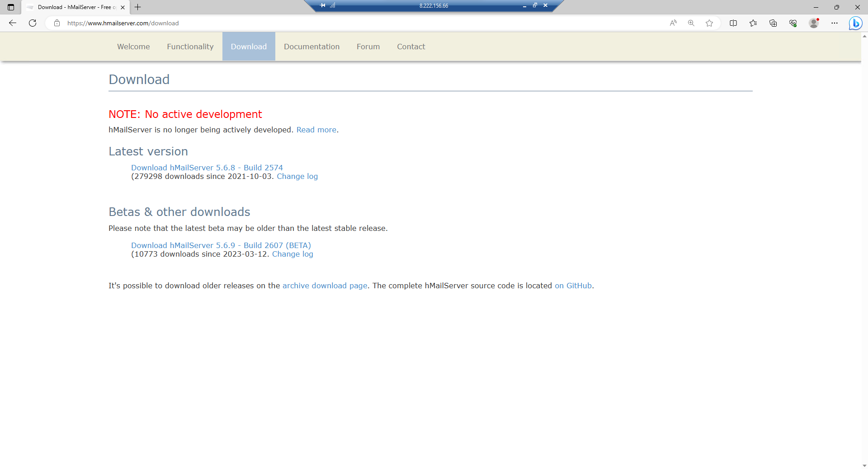Viewport: 868px width, 469px height.
Task: Visit the archive download page link
Action: point(325,286)
